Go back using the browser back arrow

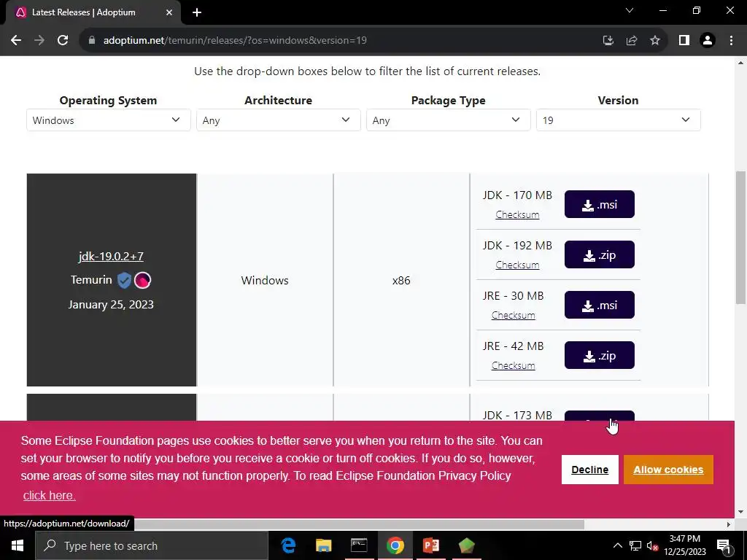coord(16,41)
